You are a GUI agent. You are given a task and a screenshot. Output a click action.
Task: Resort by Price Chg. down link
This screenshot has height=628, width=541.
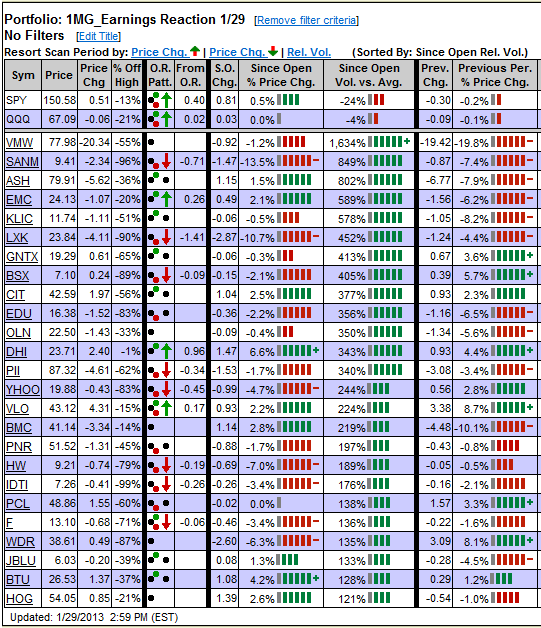point(238,52)
